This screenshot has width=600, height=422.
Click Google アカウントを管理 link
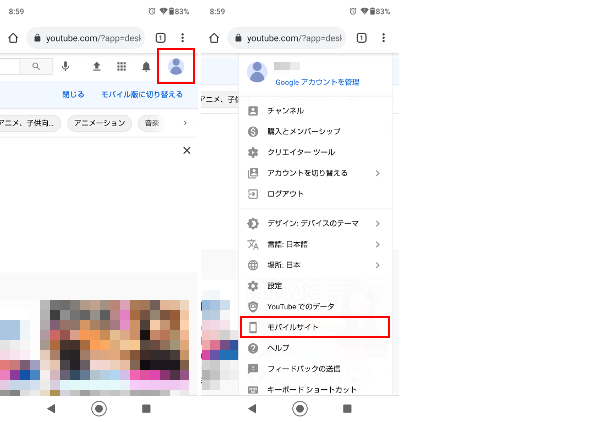pyautogui.click(x=317, y=82)
